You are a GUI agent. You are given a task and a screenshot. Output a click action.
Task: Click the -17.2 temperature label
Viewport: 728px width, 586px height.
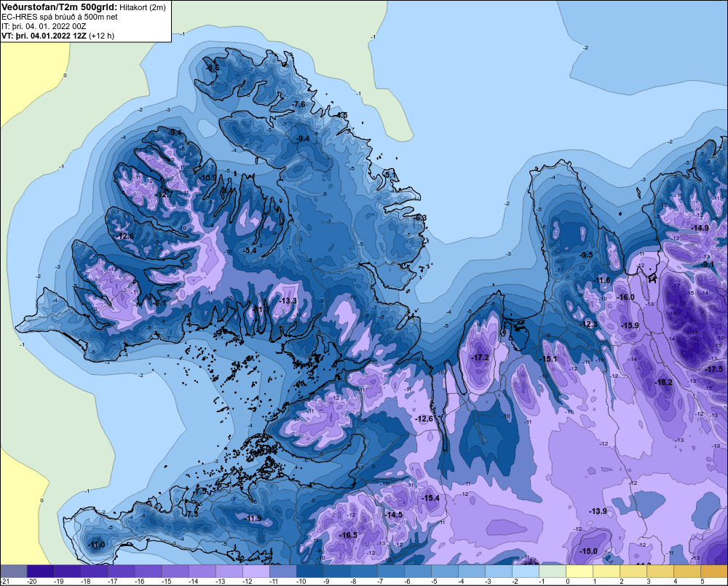click(x=480, y=357)
